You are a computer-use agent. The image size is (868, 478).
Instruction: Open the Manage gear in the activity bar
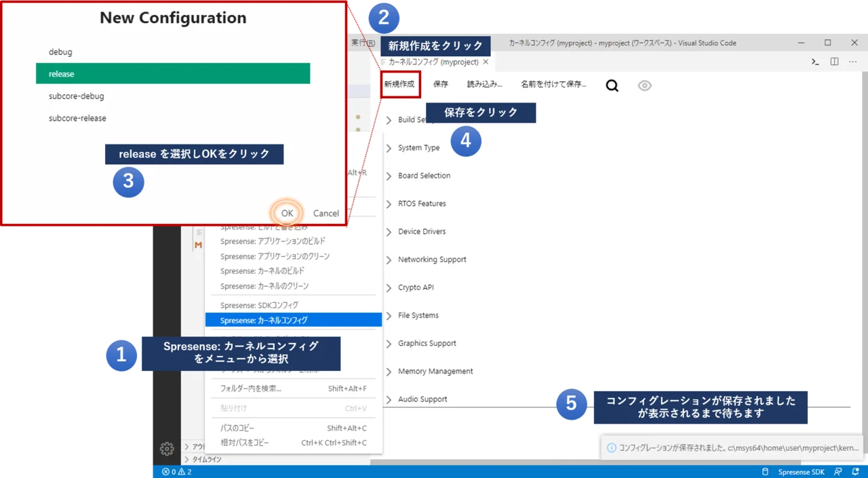167,449
